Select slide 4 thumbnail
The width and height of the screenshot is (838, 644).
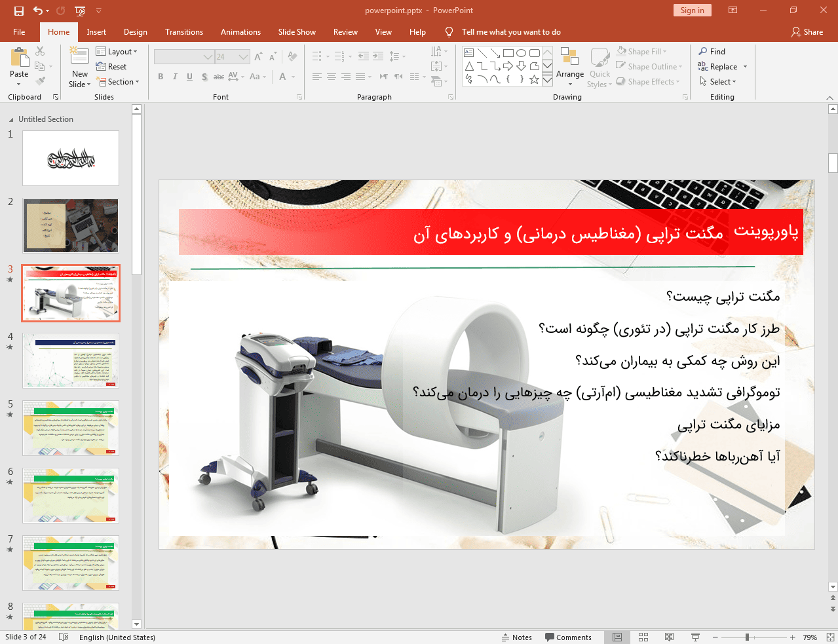[71, 360]
